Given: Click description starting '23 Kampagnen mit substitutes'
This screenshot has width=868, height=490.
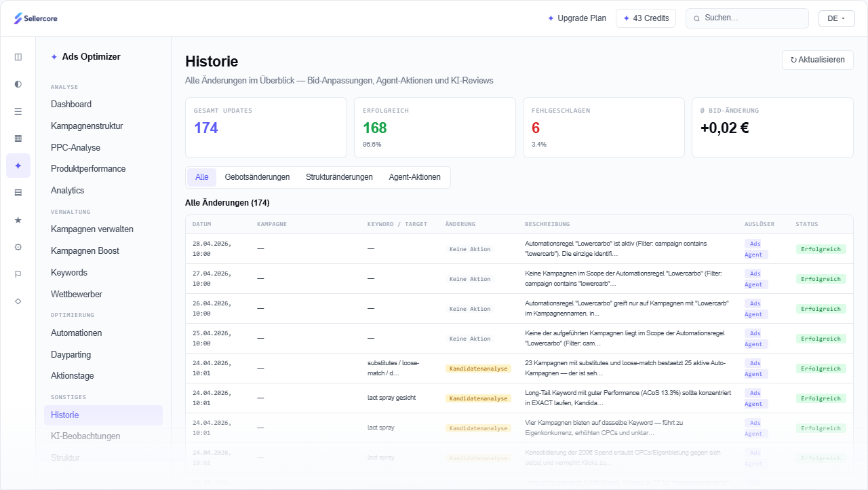Looking at the screenshot, I should tap(626, 368).
